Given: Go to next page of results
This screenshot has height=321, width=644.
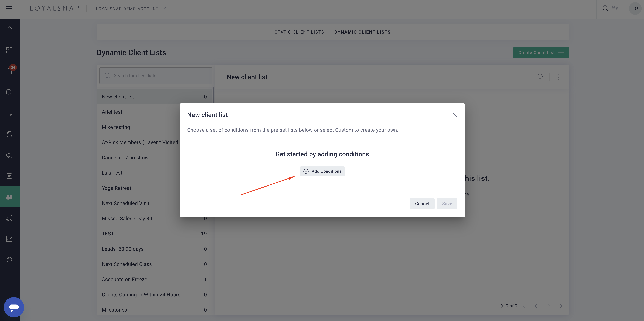Looking at the screenshot, I should pyautogui.click(x=549, y=306).
